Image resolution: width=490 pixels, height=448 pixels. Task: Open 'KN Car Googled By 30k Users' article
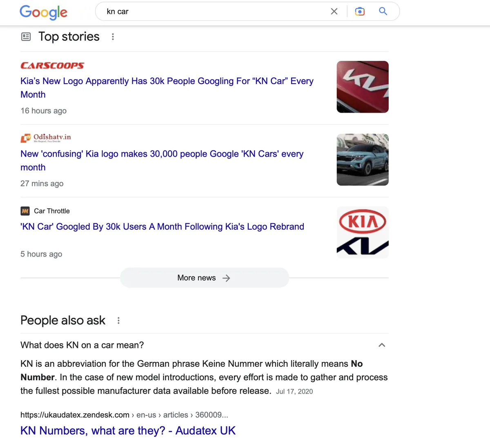[x=162, y=226]
